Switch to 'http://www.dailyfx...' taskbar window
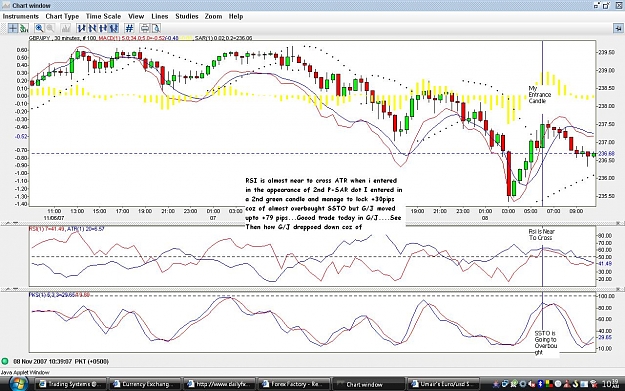This screenshot has width=625, height=391. tap(219, 384)
